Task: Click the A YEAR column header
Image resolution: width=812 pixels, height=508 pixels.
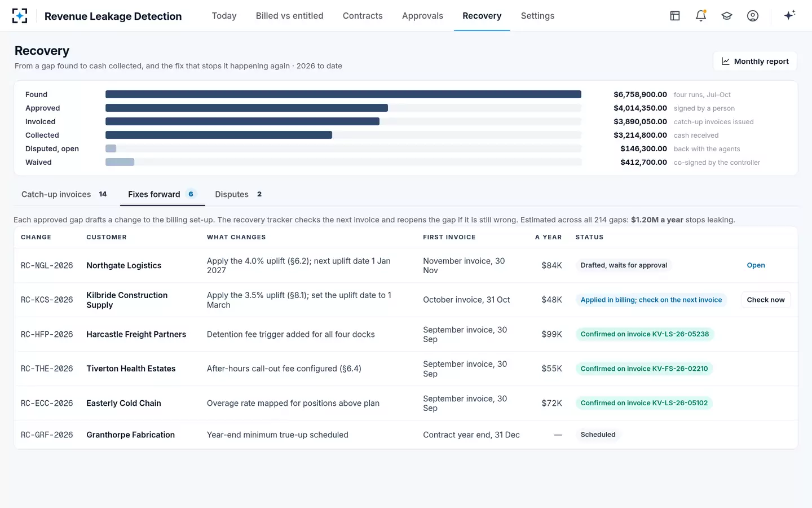Action: click(x=548, y=237)
